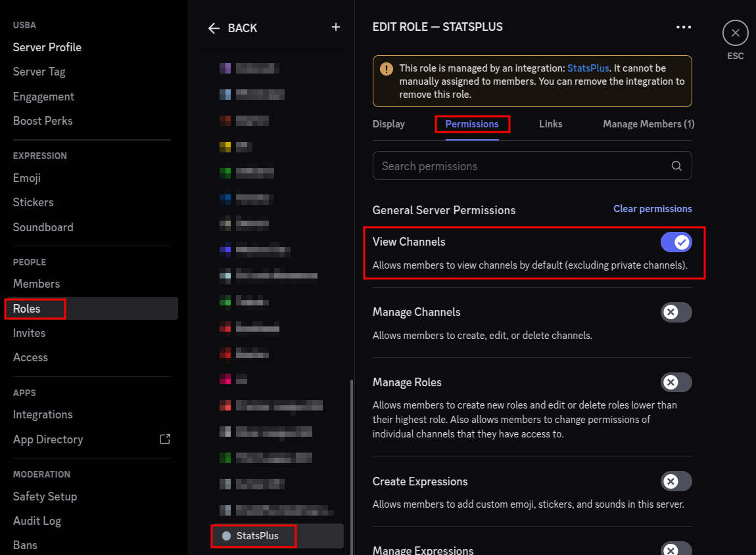
Task: Open the Links tab
Action: [550, 124]
